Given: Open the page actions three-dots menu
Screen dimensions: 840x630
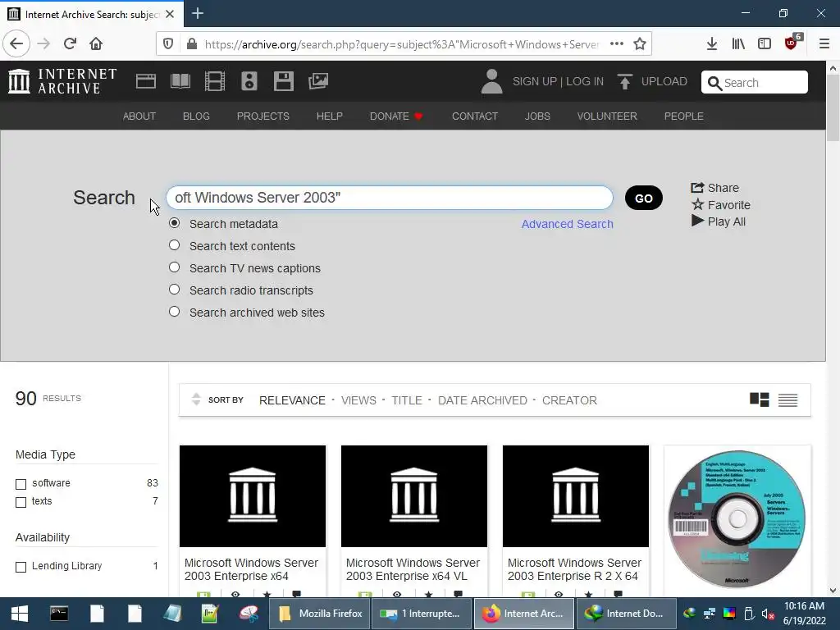Looking at the screenshot, I should [617, 44].
